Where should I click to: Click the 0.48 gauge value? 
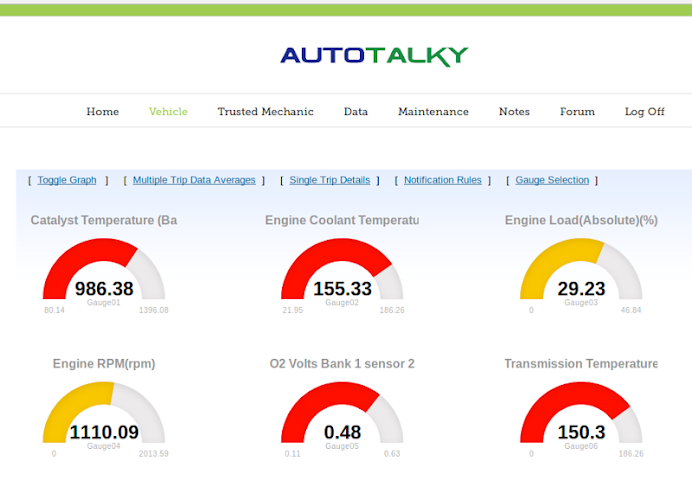tap(342, 432)
